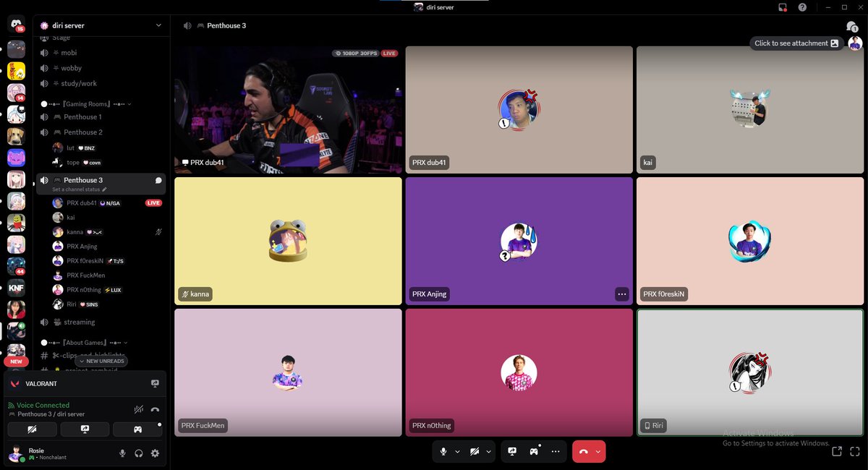Open the Inbox icon in title bar
The image size is (868, 470).
pos(783,7)
